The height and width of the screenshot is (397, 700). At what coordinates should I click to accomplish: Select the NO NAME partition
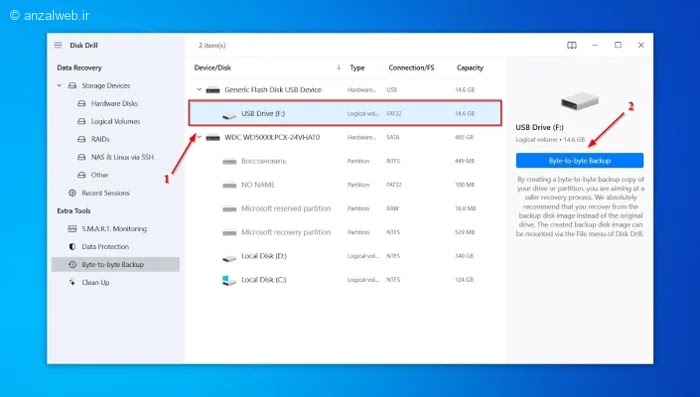click(345, 184)
